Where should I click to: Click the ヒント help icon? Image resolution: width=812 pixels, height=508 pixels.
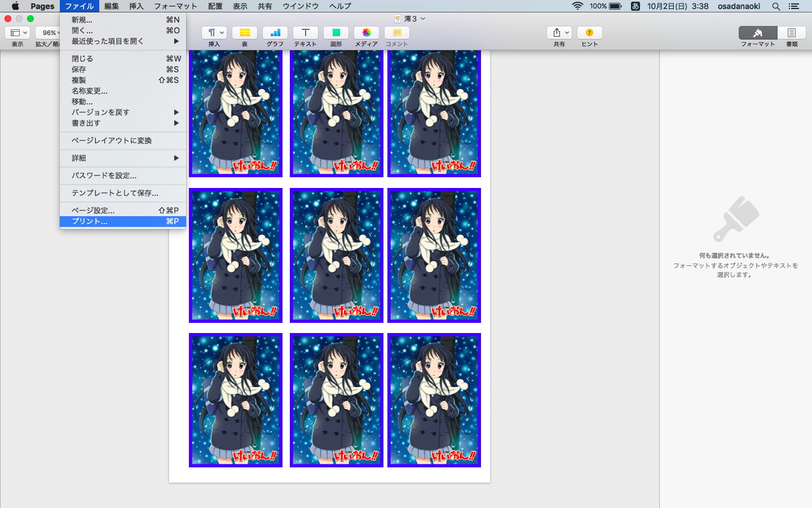click(x=590, y=33)
